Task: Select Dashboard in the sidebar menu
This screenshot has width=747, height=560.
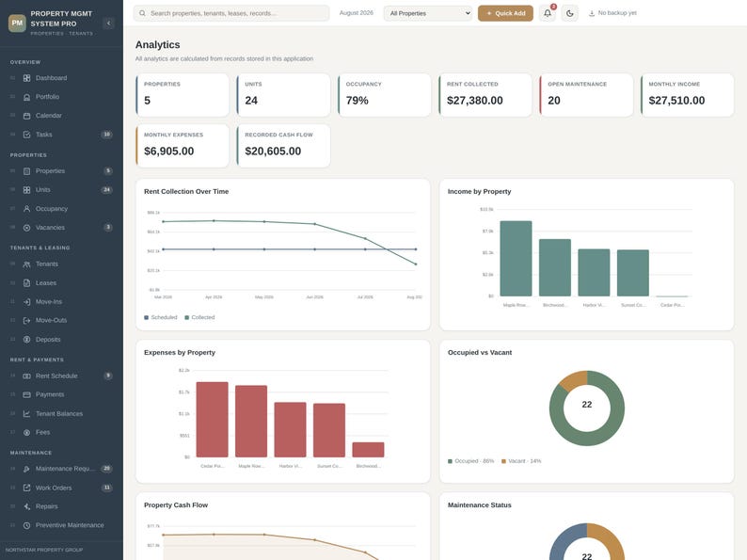Action: (x=61, y=78)
